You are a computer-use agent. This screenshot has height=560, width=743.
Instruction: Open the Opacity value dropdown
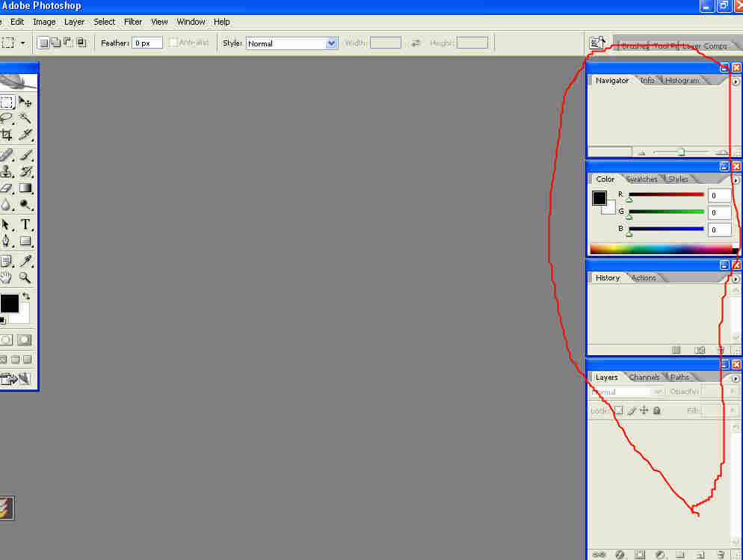point(733,392)
